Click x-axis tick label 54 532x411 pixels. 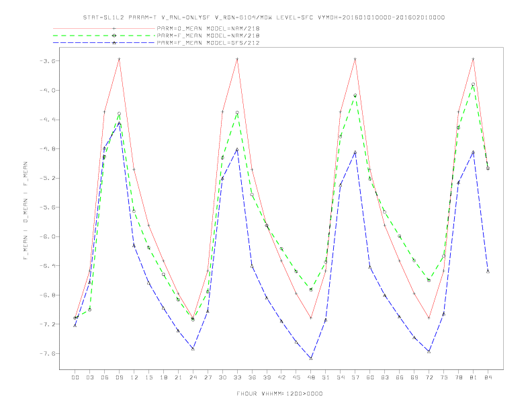(x=341, y=377)
